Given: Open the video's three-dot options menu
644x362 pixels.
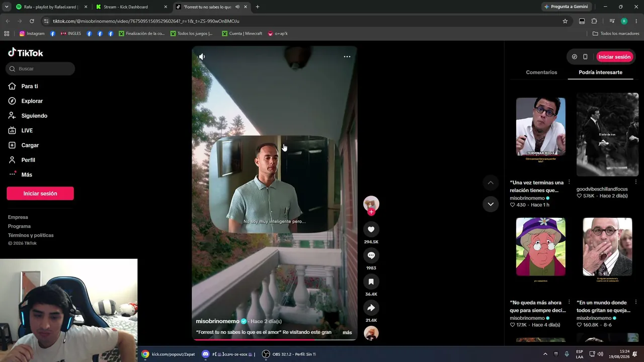Looking at the screenshot, I should tap(347, 57).
